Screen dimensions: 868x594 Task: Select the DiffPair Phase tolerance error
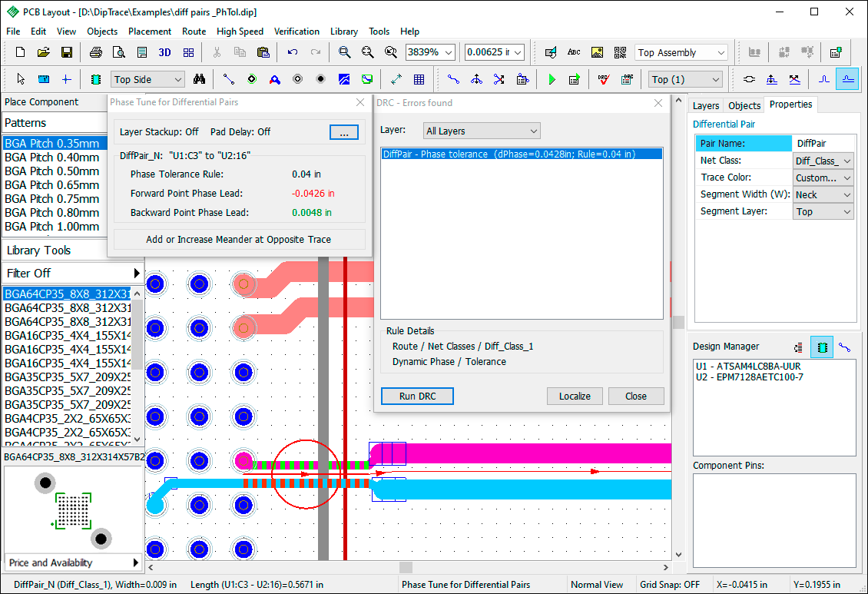pyautogui.click(x=522, y=154)
